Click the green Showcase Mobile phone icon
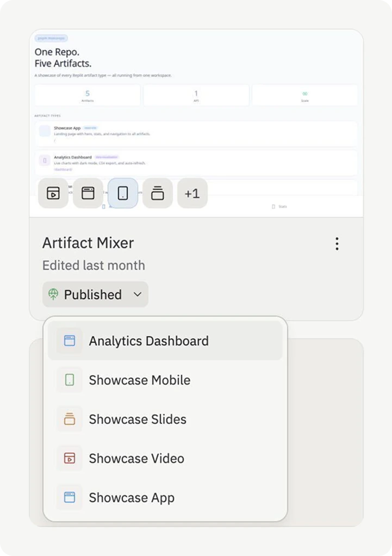 pos(69,380)
